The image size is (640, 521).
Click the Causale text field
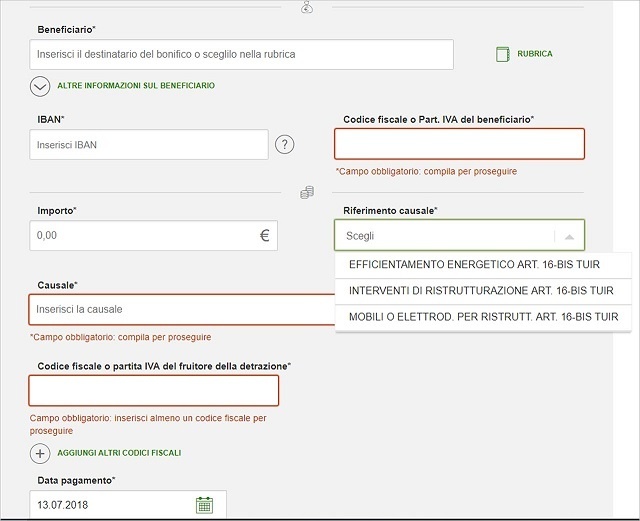180,310
